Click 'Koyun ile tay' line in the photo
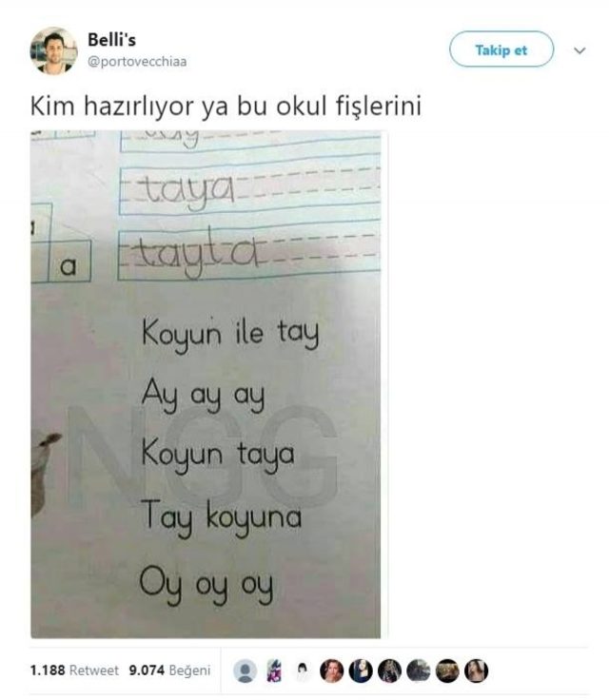609x700 pixels. click(230, 334)
